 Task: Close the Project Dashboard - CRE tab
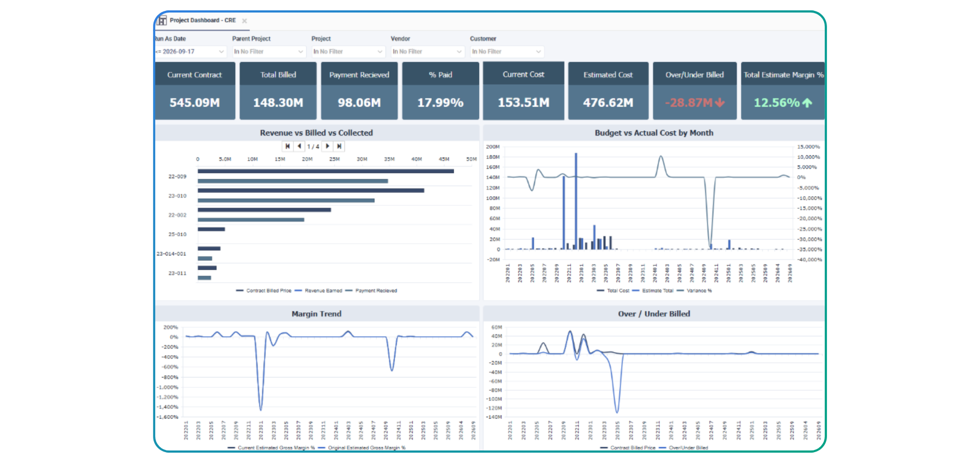pos(244,21)
